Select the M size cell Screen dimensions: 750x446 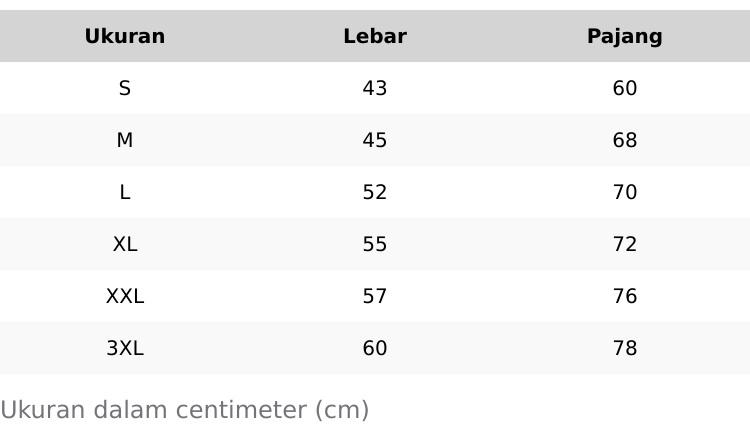point(125,140)
